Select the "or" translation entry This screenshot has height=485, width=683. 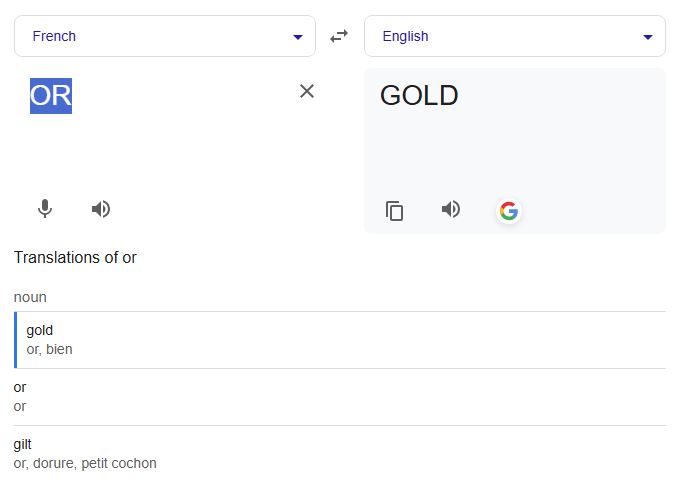tap(20, 387)
